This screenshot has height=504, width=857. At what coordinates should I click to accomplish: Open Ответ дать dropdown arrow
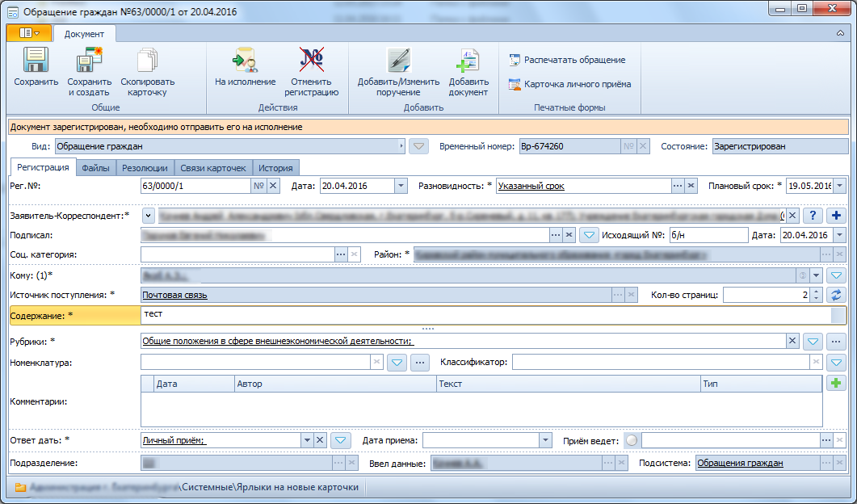pyautogui.click(x=307, y=440)
